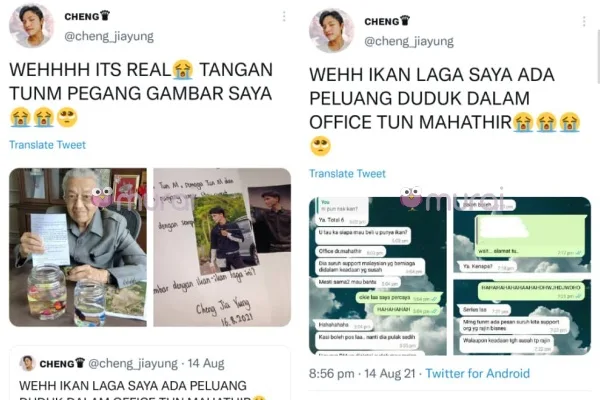This screenshot has height=400, width=600.
Task: Open the large left WhatsApp chat screenshot
Action: coord(378,276)
